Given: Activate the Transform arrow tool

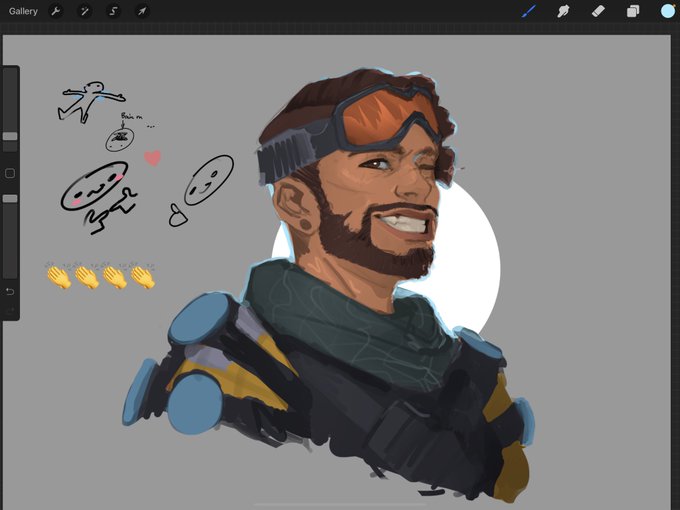Looking at the screenshot, I should click(142, 11).
